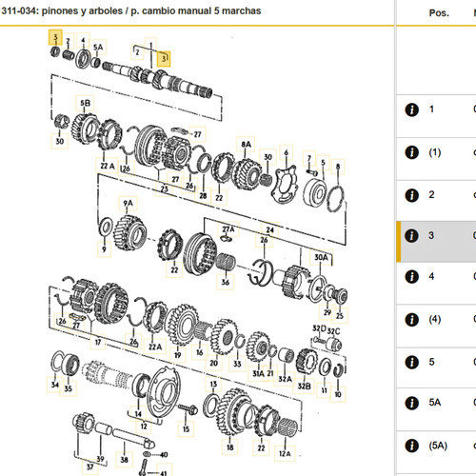476x476 pixels.
Task: Select part label 5B in the diagram
Action: (x=85, y=103)
